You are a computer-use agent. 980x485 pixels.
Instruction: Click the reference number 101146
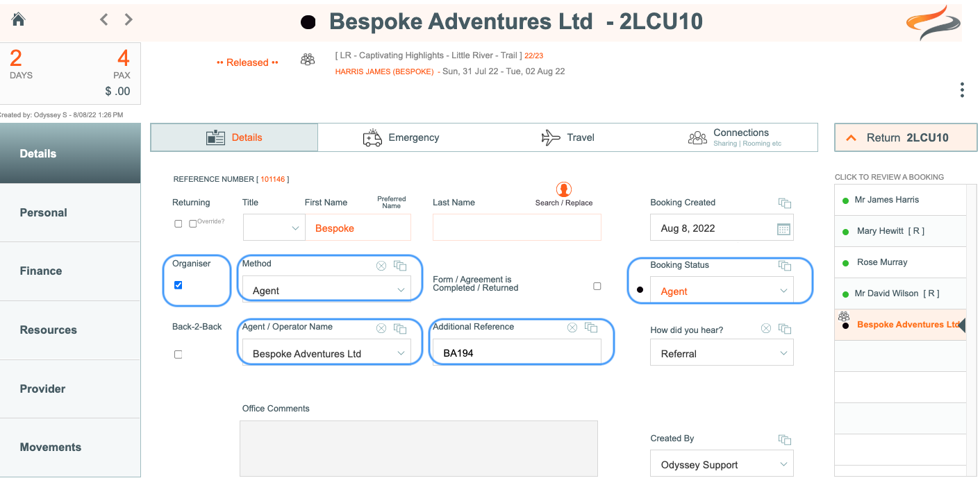click(x=272, y=179)
